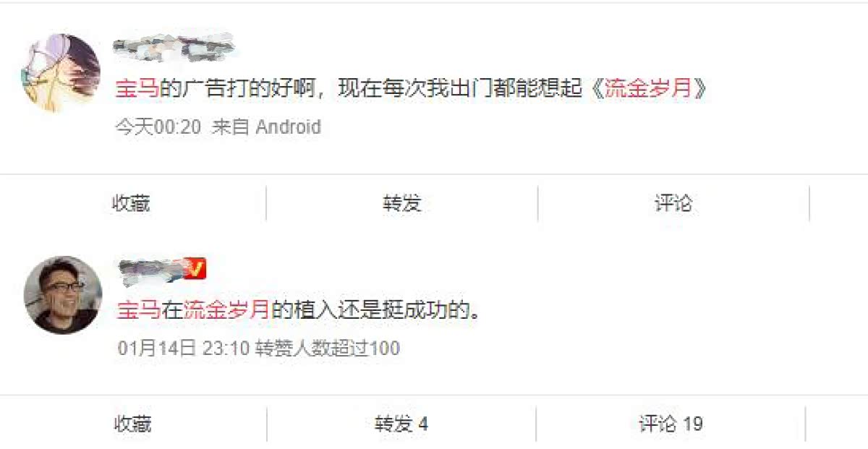The width and height of the screenshot is (868, 449).
Task: Click the second poster's blurred username
Action: 151,270
